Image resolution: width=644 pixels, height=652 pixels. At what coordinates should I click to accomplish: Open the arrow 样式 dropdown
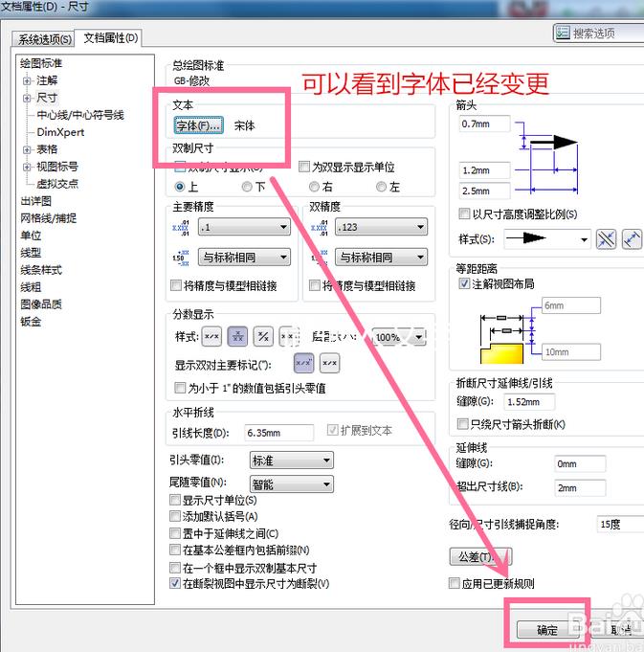point(547,239)
